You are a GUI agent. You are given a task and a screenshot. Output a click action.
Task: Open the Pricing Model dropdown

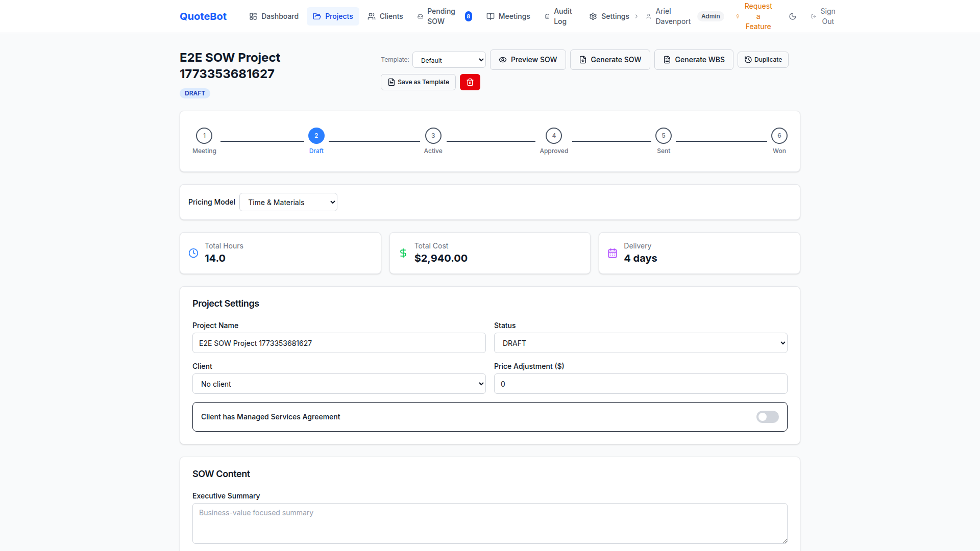click(x=288, y=202)
